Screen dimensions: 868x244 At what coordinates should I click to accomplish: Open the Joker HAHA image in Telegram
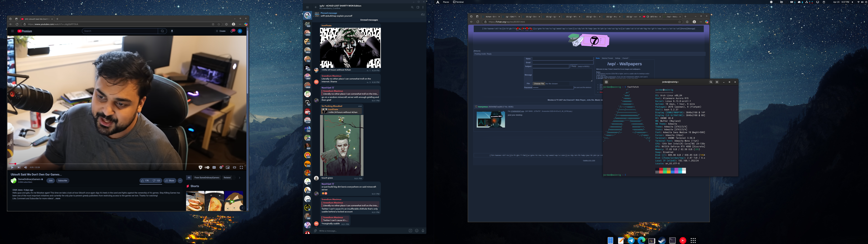(350, 48)
